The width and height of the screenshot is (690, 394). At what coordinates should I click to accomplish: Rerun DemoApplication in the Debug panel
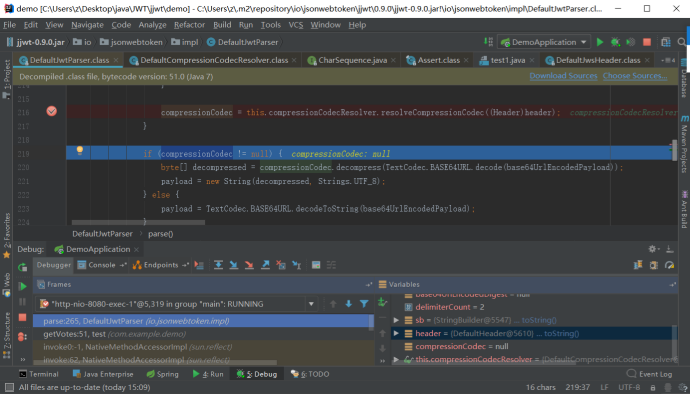(22, 267)
